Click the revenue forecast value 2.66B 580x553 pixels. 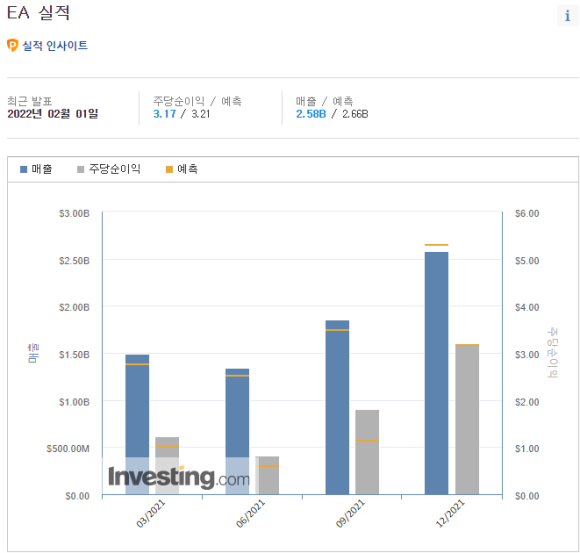click(355, 114)
